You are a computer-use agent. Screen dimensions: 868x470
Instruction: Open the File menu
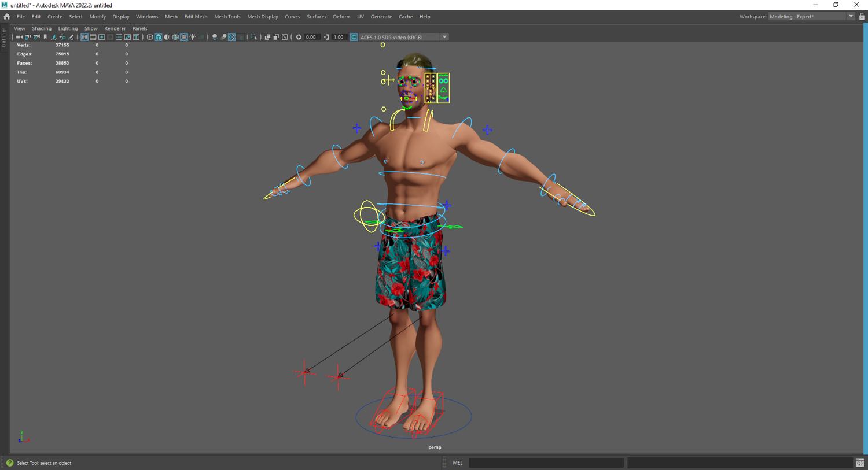21,17
